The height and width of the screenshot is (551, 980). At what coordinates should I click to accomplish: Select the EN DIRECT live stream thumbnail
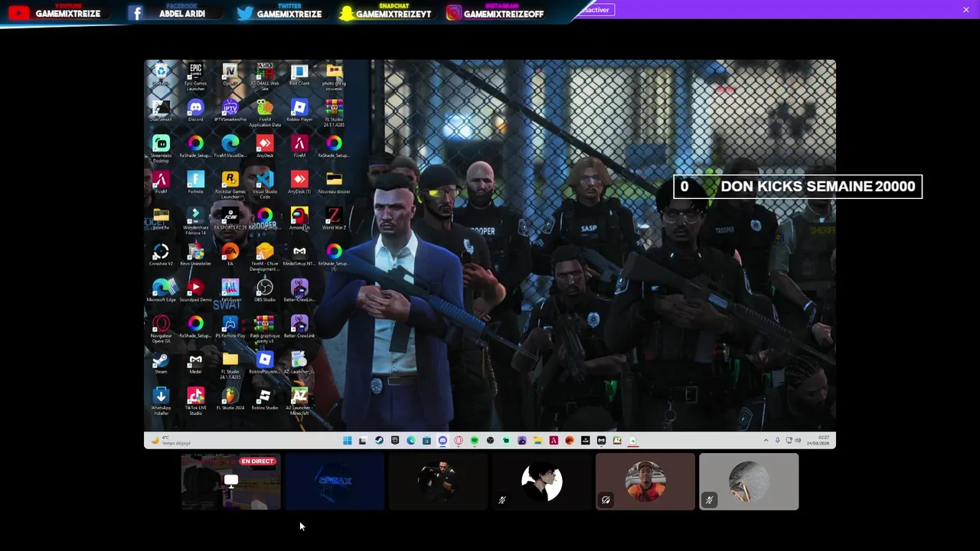[231, 481]
